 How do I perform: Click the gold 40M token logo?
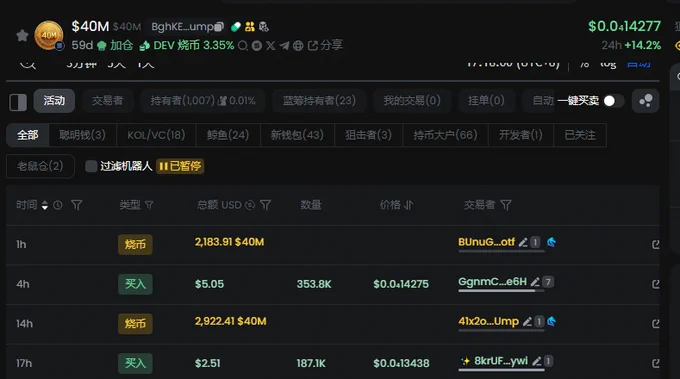(x=49, y=35)
